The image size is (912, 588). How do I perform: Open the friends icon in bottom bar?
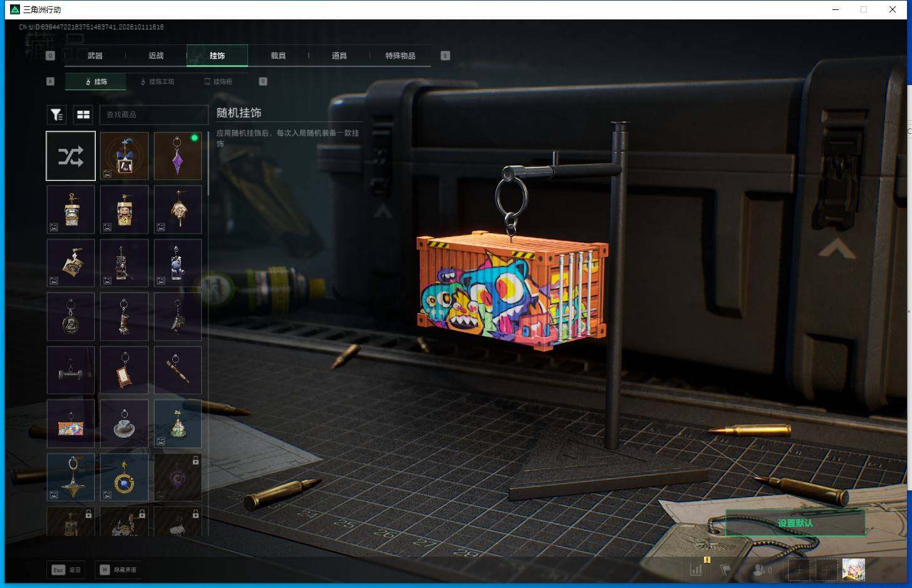pyautogui.click(x=760, y=570)
